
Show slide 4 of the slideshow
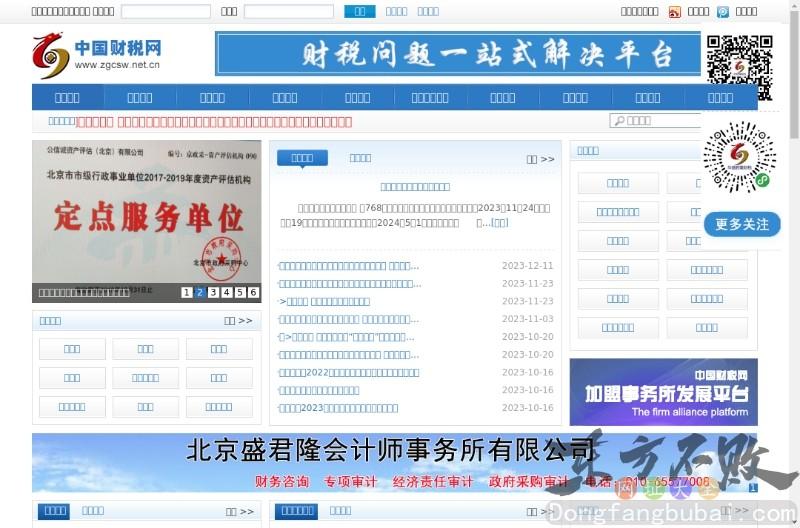pyautogui.click(x=227, y=292)
